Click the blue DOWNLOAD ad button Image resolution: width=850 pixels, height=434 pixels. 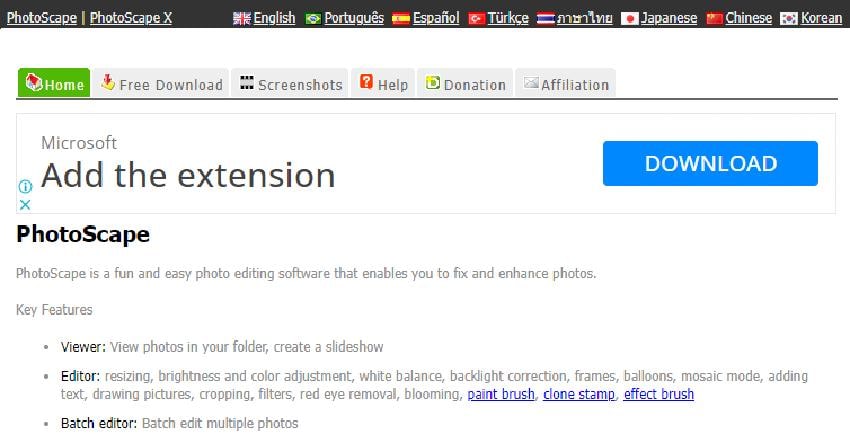tap(710, 164)
